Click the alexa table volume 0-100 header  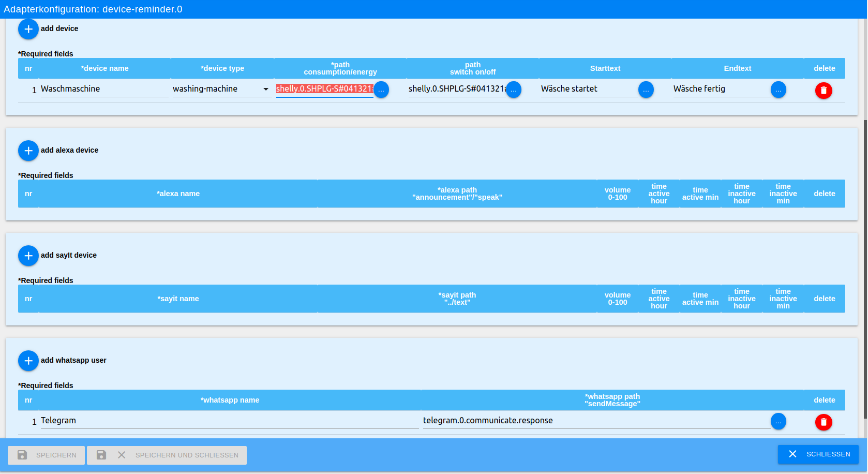(618, 194)
